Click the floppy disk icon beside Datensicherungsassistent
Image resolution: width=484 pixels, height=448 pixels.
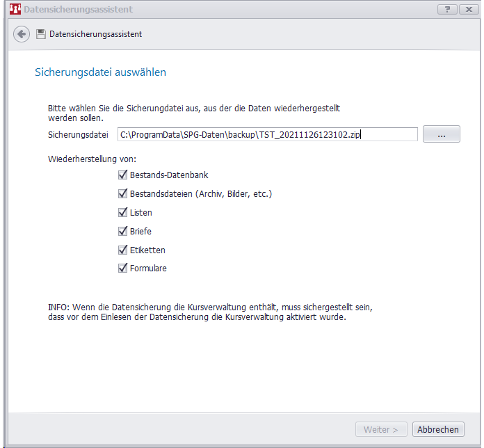(x=41, y=34)
